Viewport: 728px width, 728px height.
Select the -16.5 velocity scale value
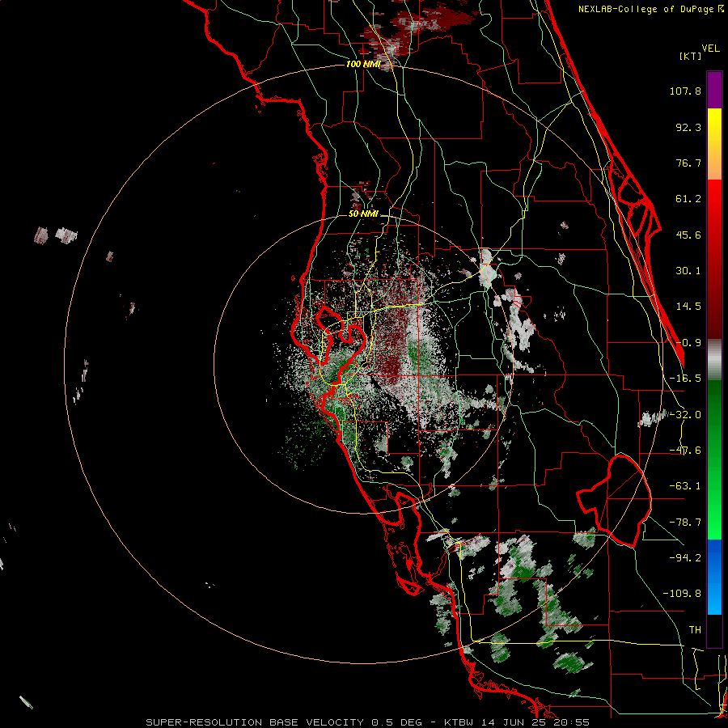pos(685,379)
